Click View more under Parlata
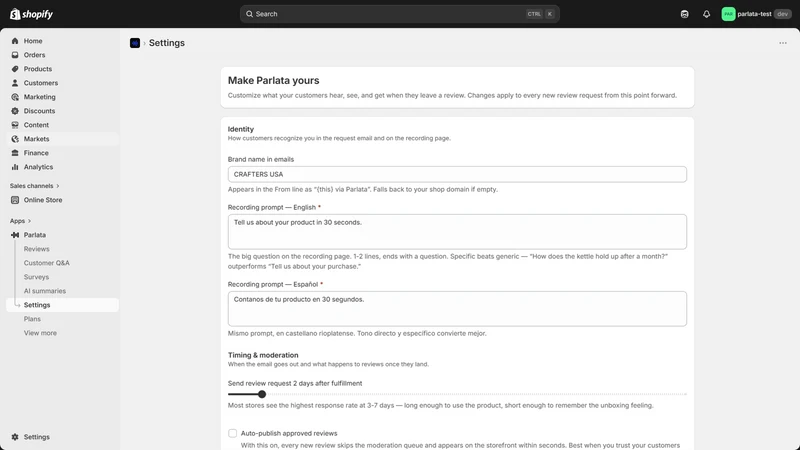800x450 pixels. tap(40, 333)
